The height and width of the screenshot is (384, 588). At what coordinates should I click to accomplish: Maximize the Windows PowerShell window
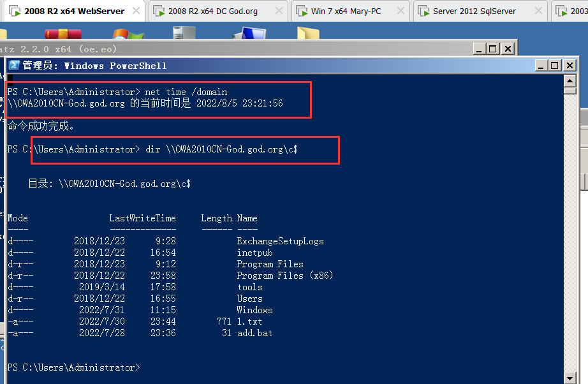tap(554, 65)
